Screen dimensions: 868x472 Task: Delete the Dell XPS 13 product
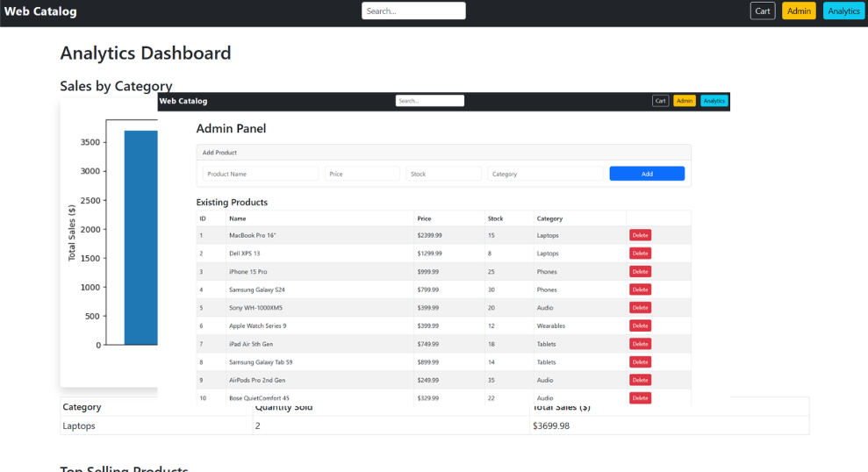[x=640, y=254]
